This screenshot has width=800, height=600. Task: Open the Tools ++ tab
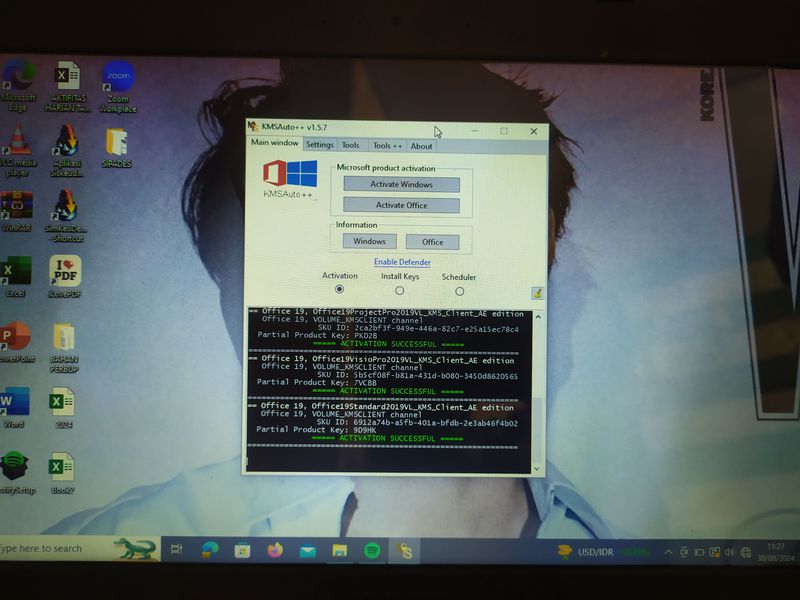(x=387, y=146)
